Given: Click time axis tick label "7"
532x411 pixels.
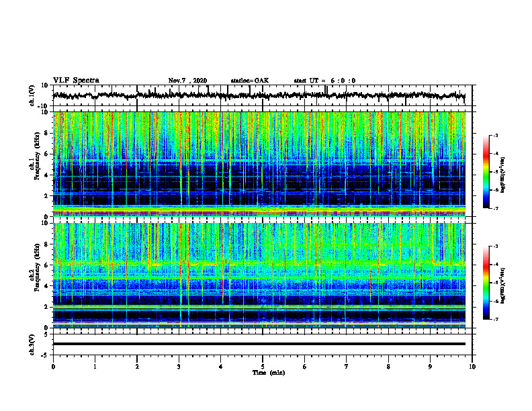Looking at the screenshot, I should 347,367.
